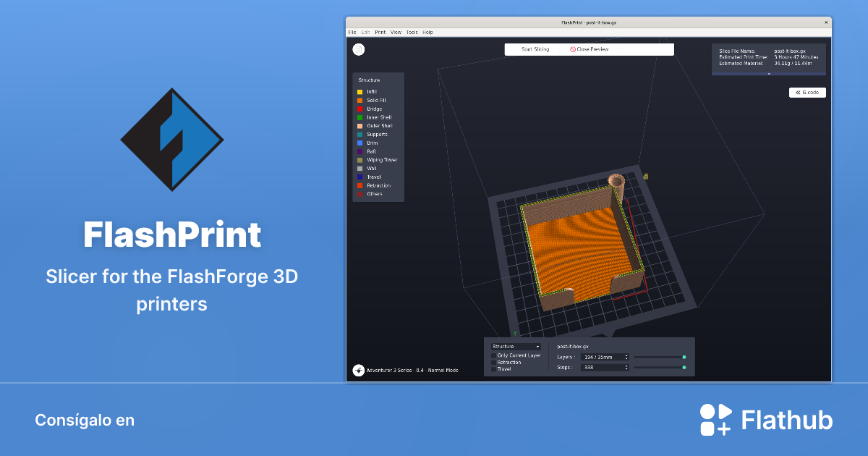
Task: Click the Infill yellow legend icon
Action: click(x=360, y=92)
